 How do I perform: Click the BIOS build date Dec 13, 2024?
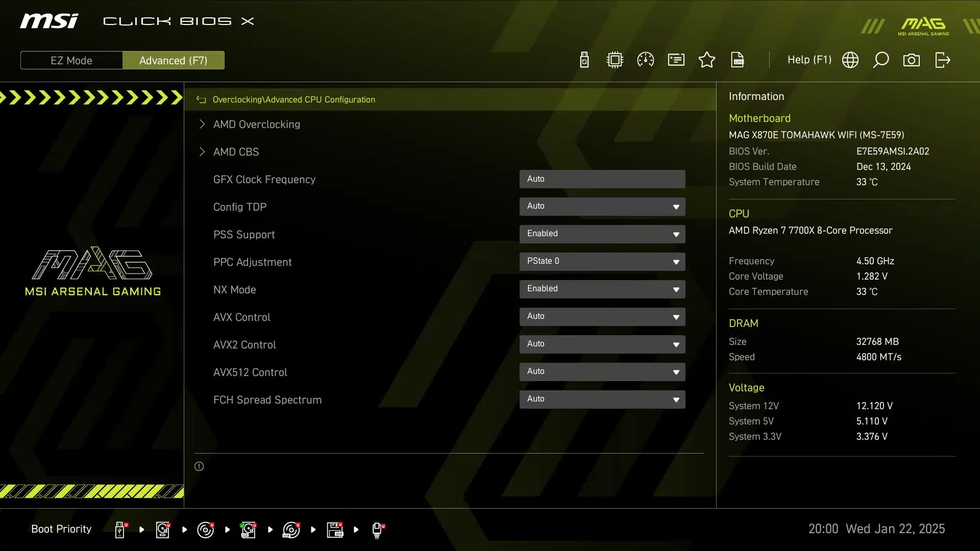(884, 167)
